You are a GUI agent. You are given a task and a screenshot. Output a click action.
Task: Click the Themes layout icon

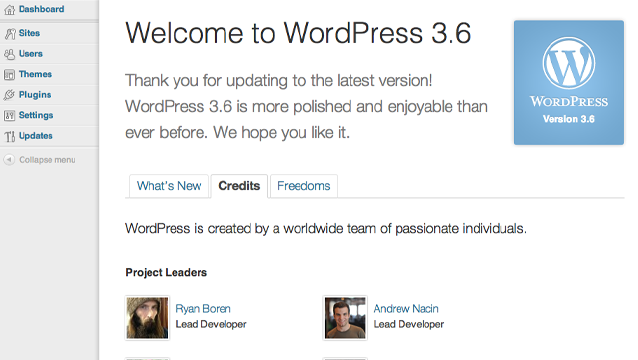pos(9,74)
